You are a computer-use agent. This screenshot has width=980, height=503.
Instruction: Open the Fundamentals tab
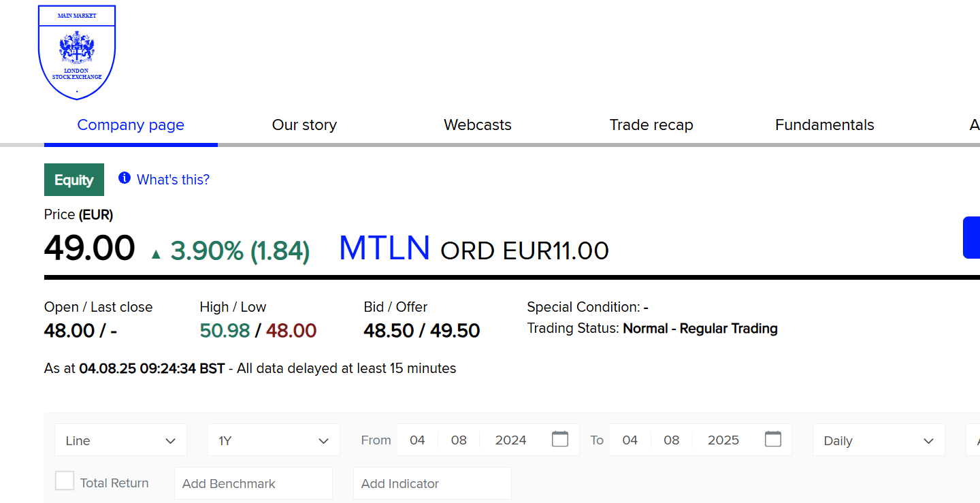point(824,125)
